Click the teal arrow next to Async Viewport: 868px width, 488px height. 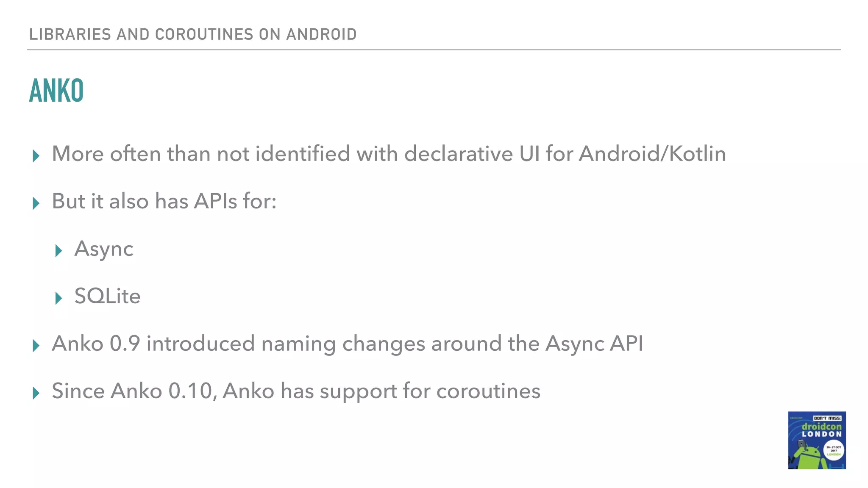click(x=58, y=251)
